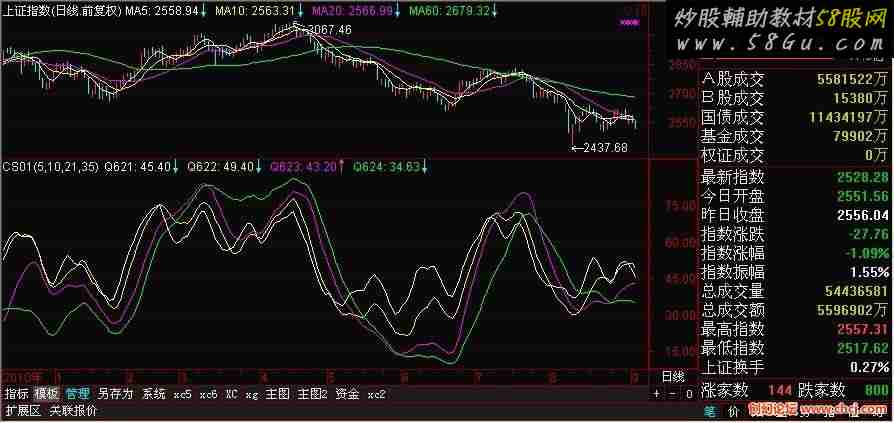
Task: Open the 扩展区 panel
Action: (22, 410)
